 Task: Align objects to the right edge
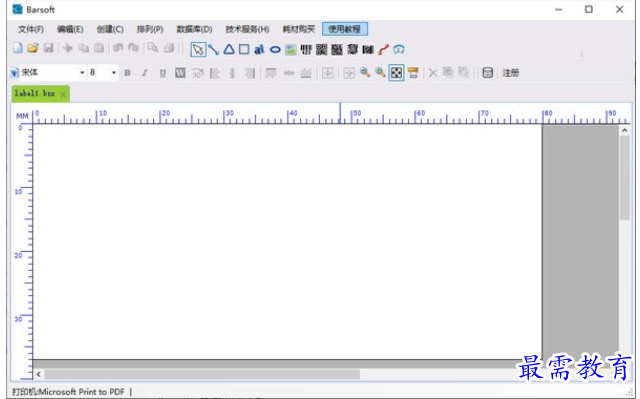pos(250,73)
